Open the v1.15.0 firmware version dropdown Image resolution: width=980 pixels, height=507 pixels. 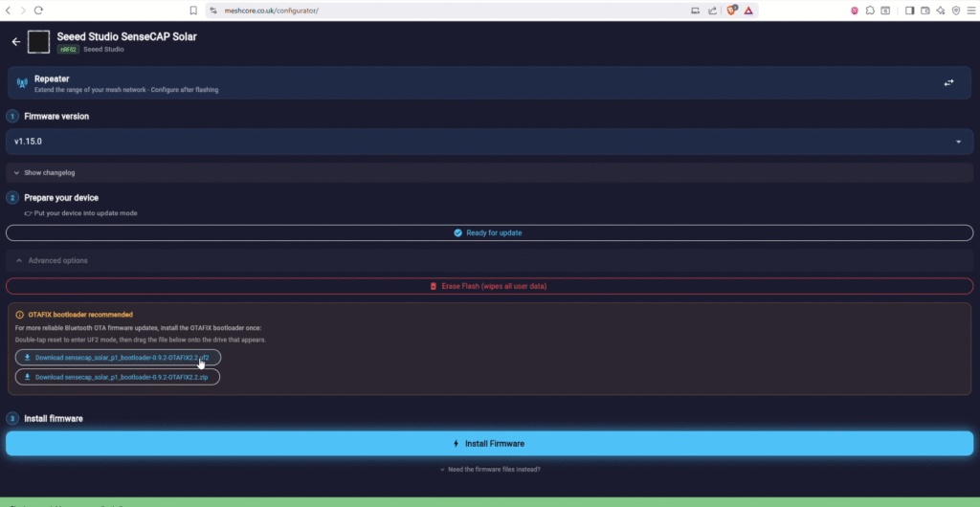(489, 142)
